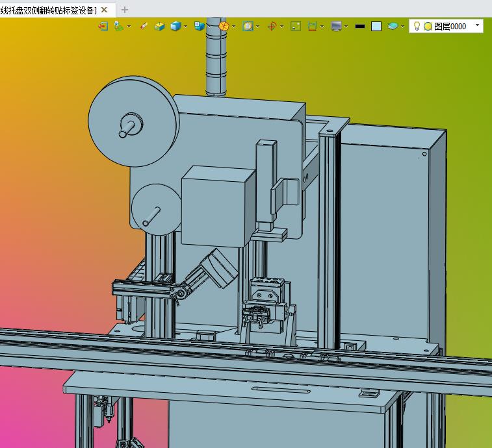This screenshot has width=492, height=448.
Task: Click the show/hide entity icon
Action: pyautogui.click(x=118, y=27)
